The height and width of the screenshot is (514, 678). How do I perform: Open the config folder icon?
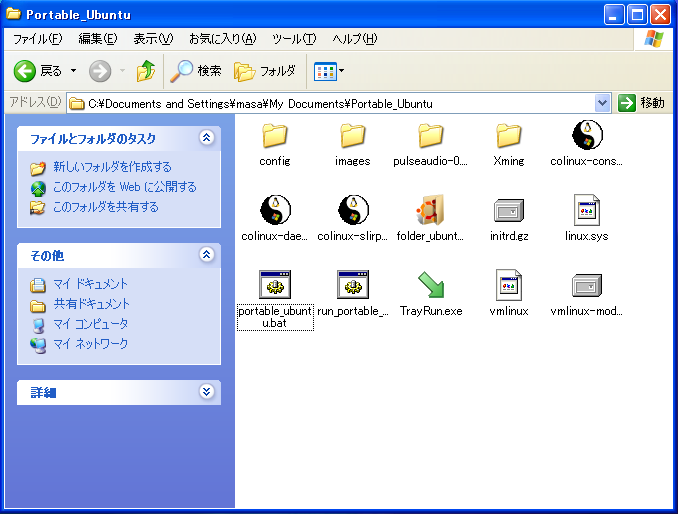pos(275,135)
